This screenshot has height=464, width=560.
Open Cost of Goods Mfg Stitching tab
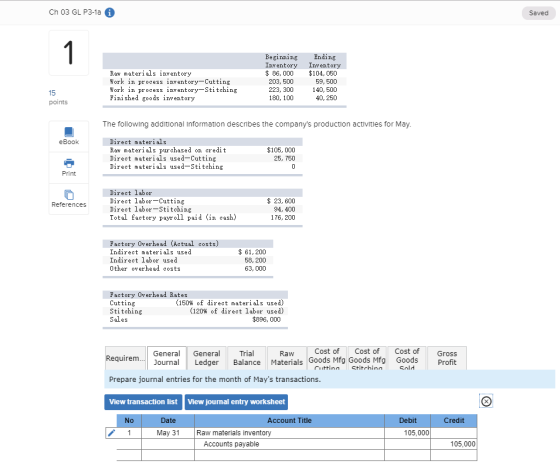(367, 358)
